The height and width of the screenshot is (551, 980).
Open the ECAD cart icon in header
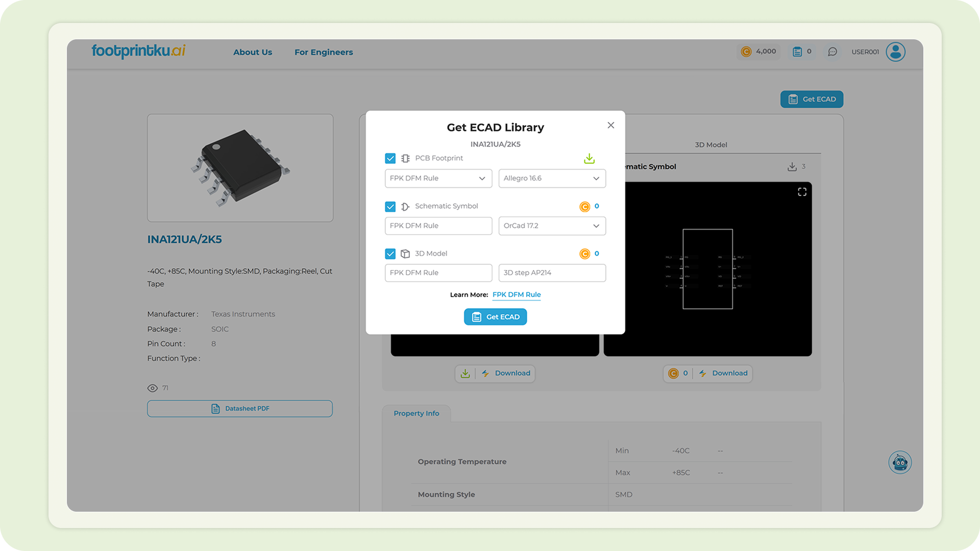(797, 52)
